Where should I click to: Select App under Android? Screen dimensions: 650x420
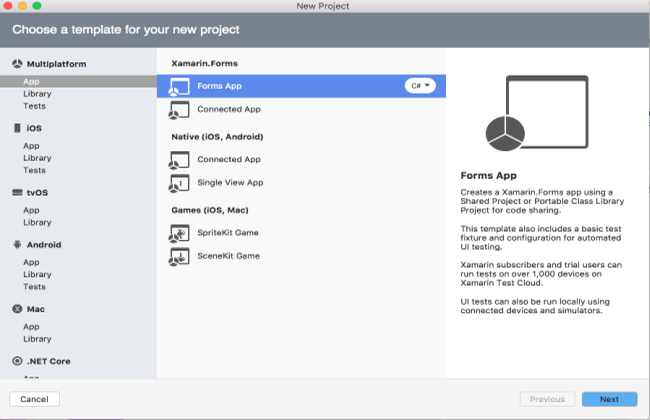(31, 262)
